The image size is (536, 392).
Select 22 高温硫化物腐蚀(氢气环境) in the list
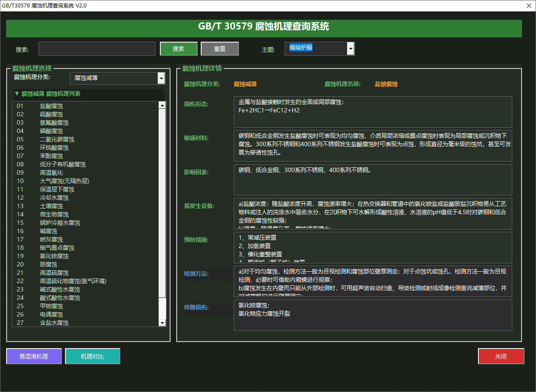[86, 281]
